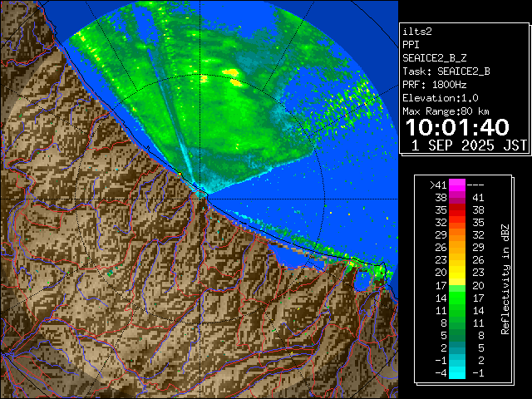Click the Max Range:80 km text
This screenshot has width=532, height=399.
point(446,111)
